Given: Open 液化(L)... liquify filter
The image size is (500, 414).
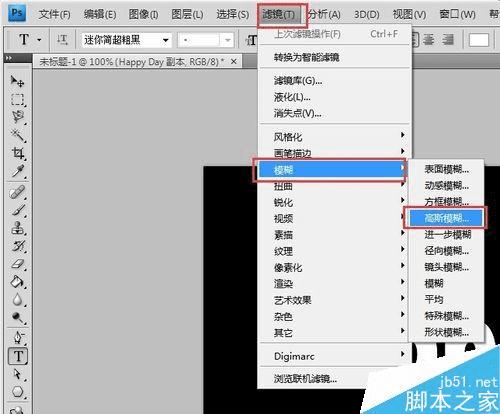Looking at the screenshot, I should pyautogui.click(x=335, y=97).
